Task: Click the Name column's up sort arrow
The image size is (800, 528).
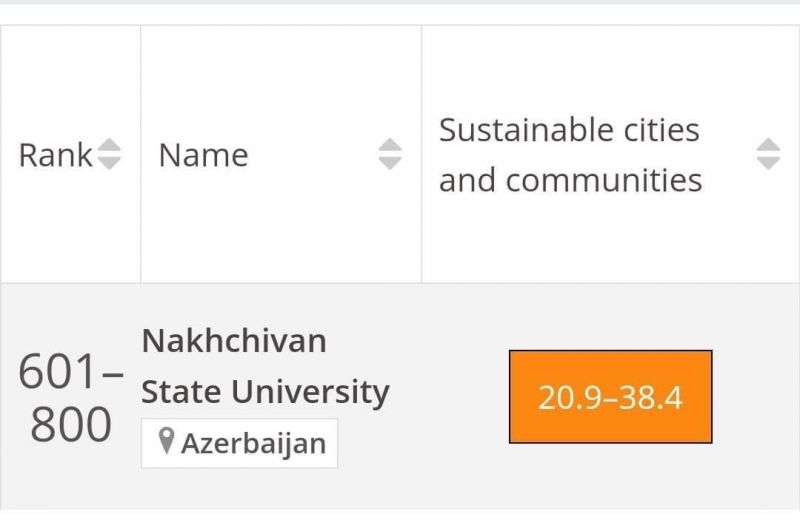Action: coord(390,145)
